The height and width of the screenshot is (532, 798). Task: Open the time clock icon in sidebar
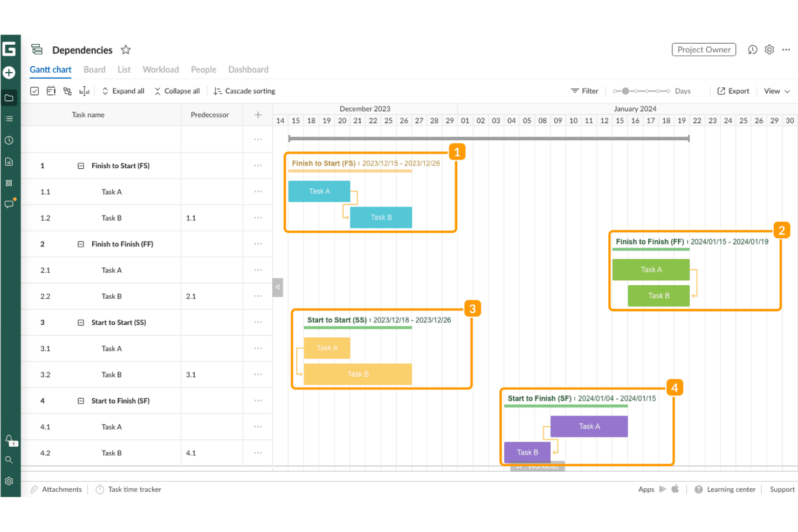click(9, 140)
